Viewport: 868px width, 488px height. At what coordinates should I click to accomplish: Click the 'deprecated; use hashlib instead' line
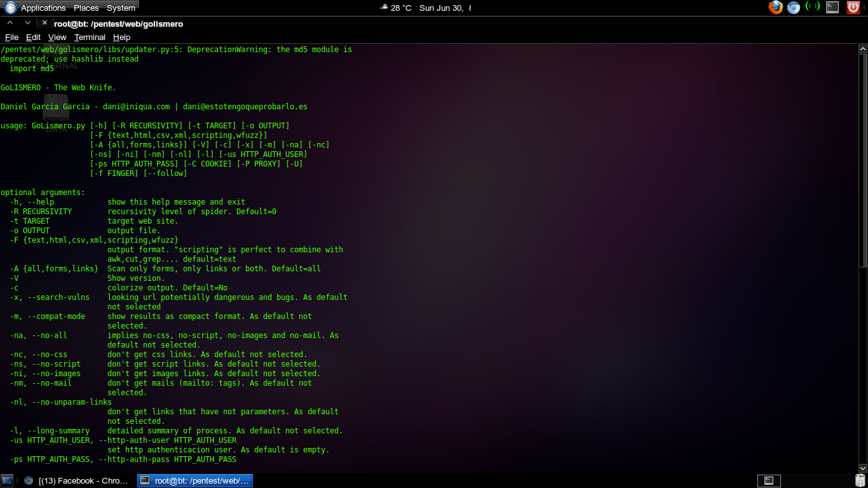click(69, 59)
